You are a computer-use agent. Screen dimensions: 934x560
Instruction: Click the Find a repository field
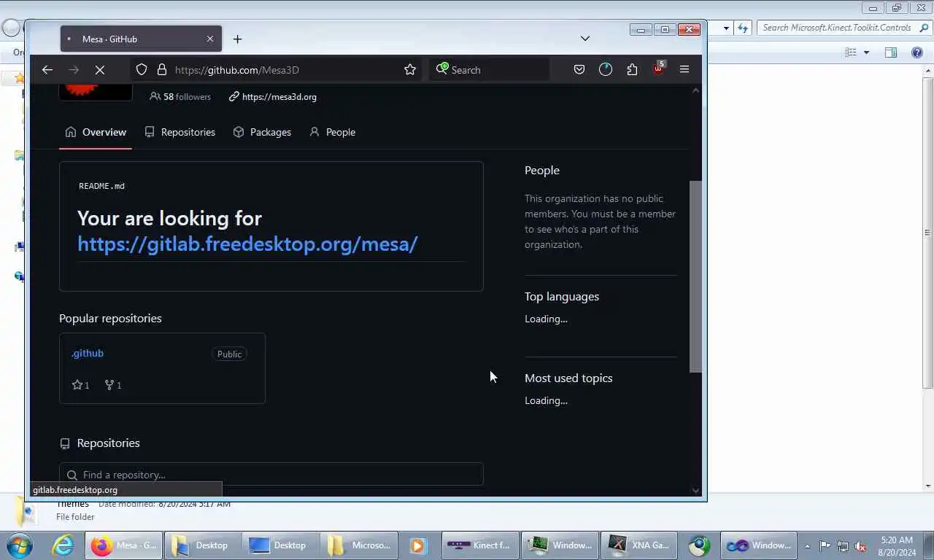pos(271,475)
